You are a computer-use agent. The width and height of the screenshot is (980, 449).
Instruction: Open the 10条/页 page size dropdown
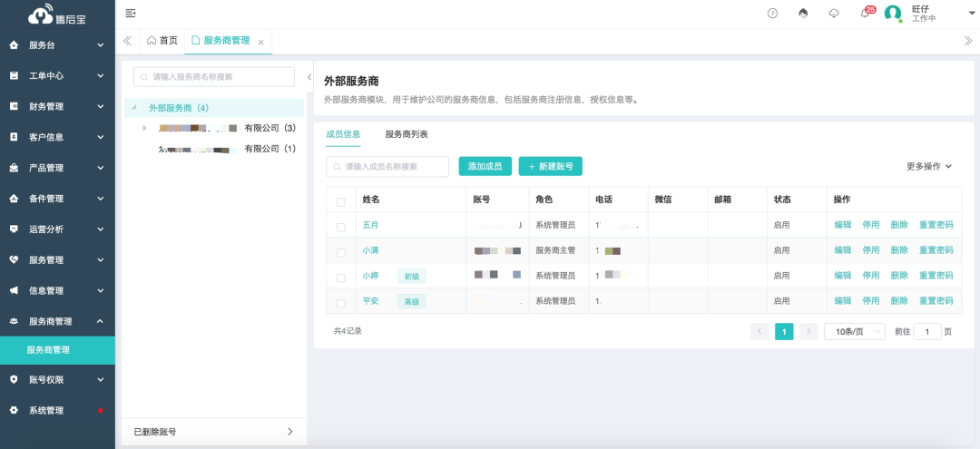[x=854, y=332]
